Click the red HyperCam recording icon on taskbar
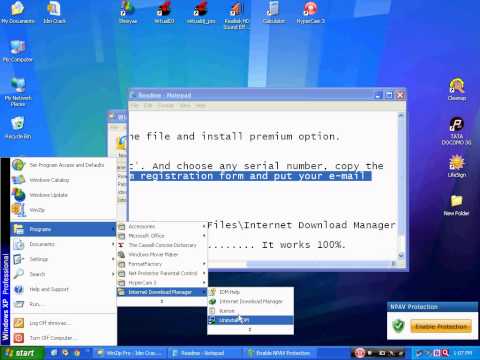 coord(360,353)
